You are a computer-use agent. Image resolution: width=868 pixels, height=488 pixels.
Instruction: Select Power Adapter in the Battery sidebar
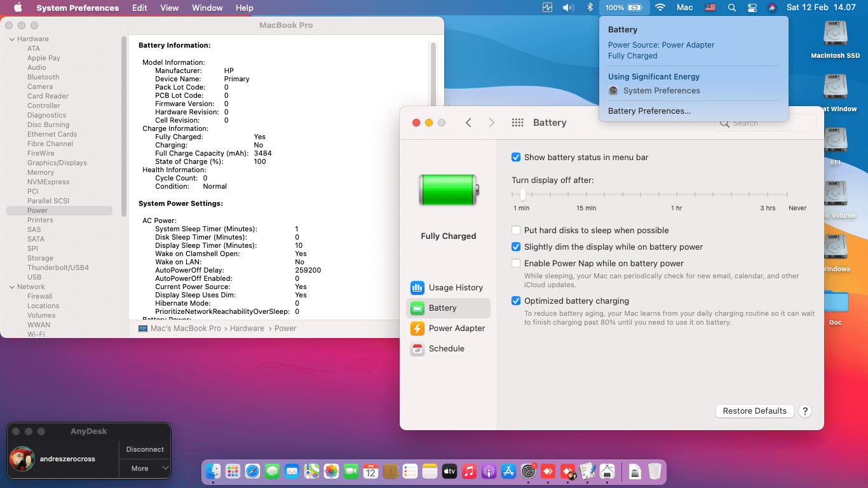(448, 328)
